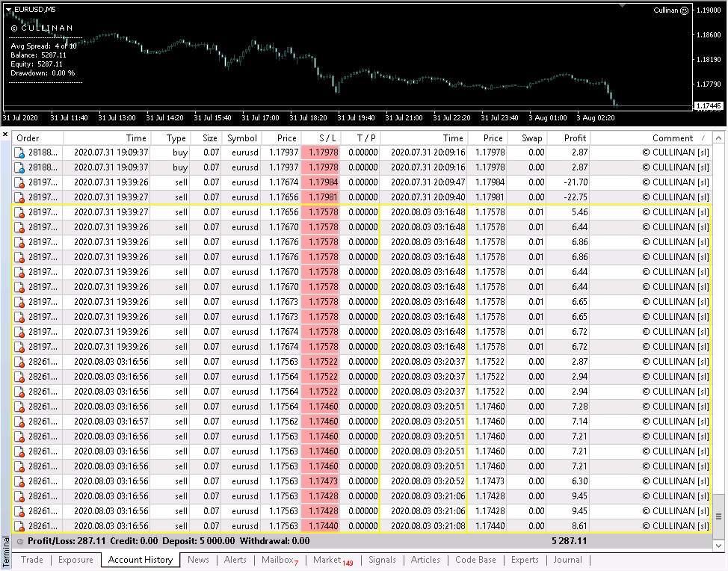
Task: Select the profit cell showing 6.30
Action: pyautogui.click(x=569, y=482)
